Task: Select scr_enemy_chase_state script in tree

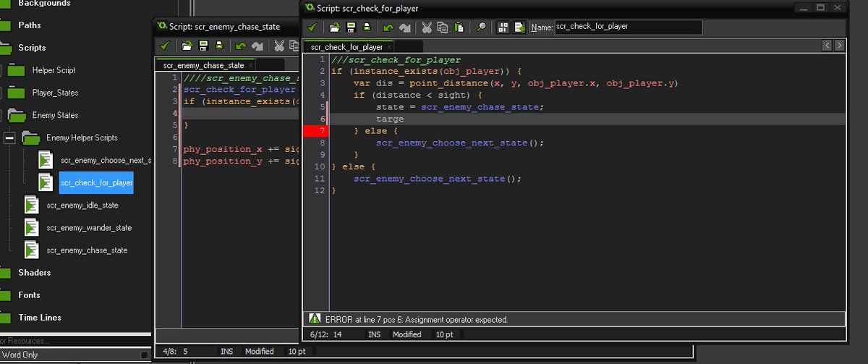Action: tap(87, 250)
